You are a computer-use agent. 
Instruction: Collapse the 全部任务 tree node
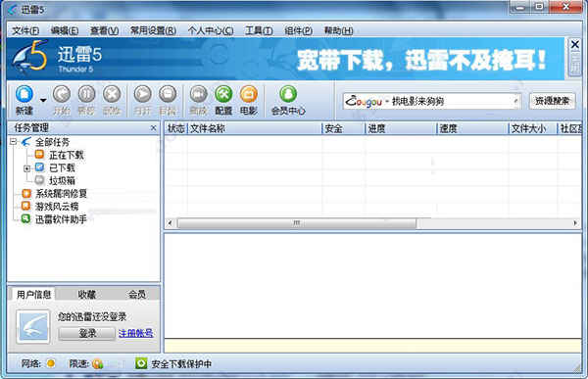coord(14,142)
